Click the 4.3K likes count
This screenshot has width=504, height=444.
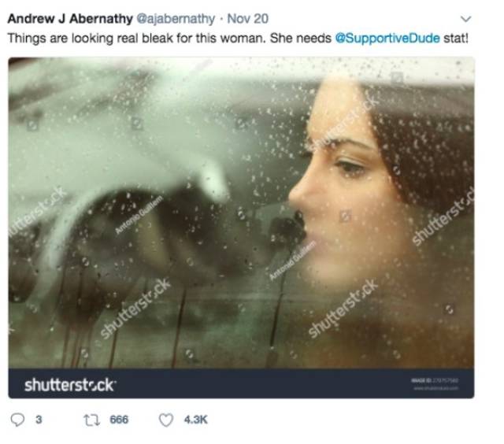tap(196, 420)
